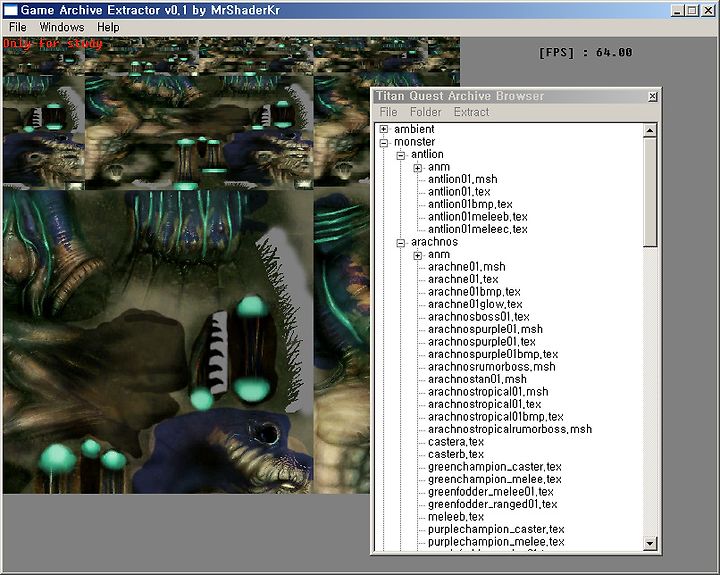Viewport: 720px width, 575px height.
Task: Click scrollbar up arrow in Archive Browser
Action: pyautogui.click(x=649, y=130)
